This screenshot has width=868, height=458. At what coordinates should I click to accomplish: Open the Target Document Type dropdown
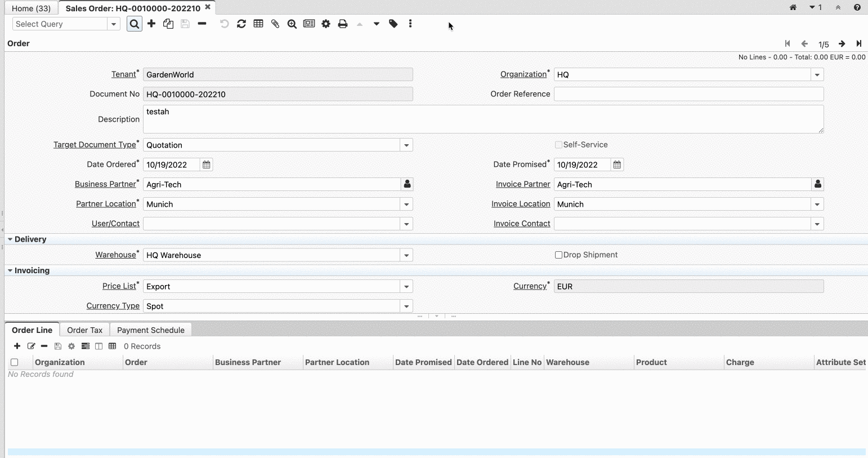pyautogui.click(x=406, y=145)
